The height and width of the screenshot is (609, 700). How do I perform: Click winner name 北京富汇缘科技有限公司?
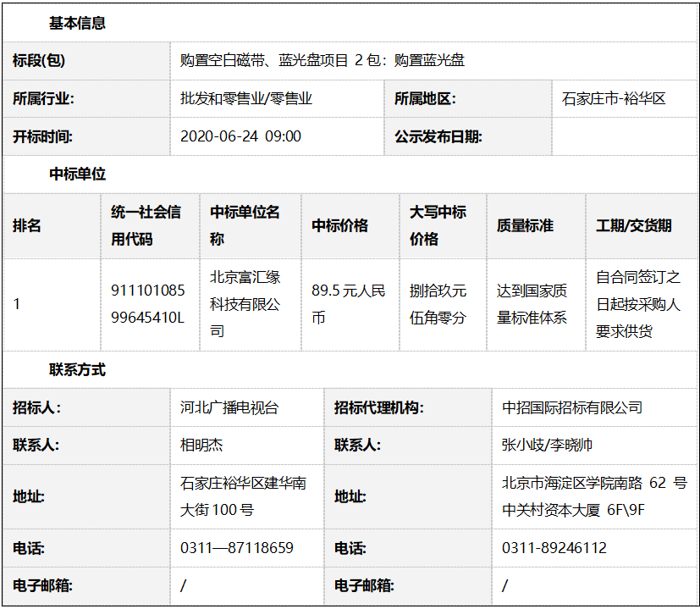tap(245, 304)
